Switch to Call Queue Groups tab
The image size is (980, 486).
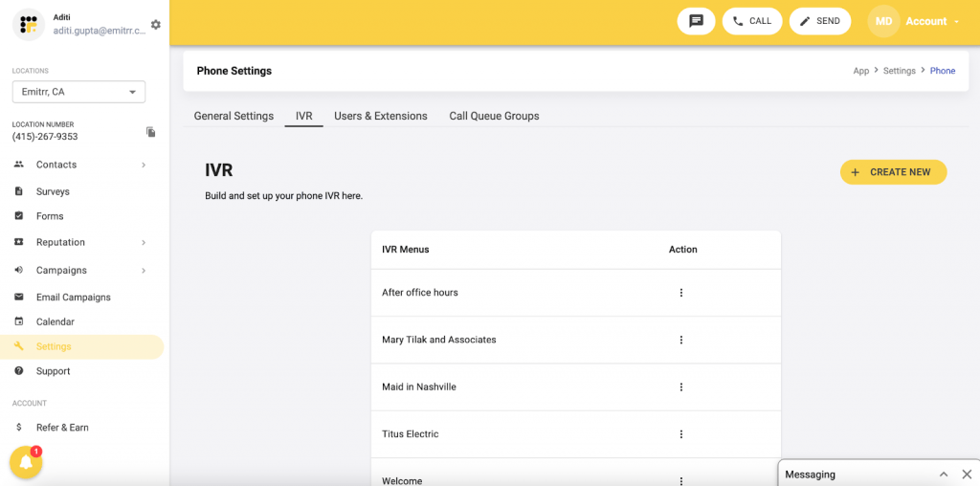[494, 116]
